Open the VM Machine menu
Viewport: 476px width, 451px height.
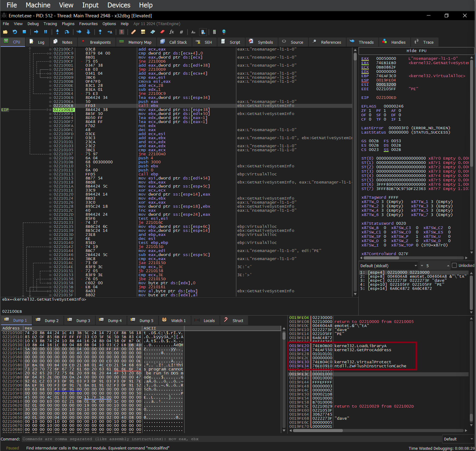coord(38,5)
